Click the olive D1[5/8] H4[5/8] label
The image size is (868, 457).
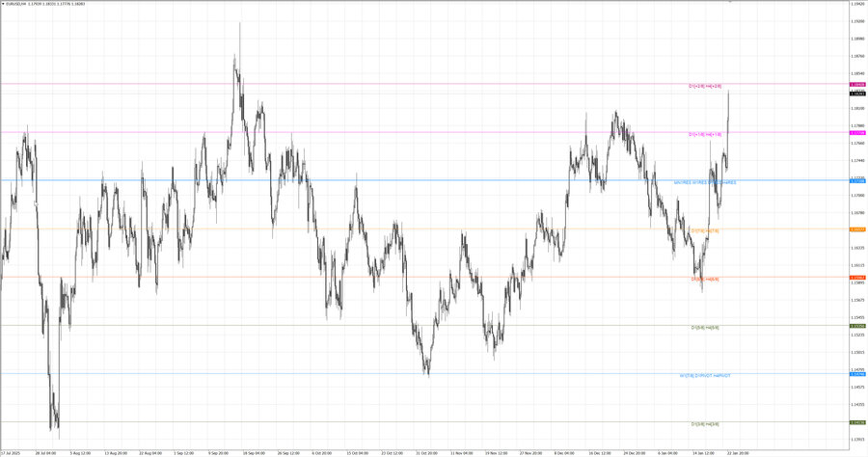(x=705, y=328)
